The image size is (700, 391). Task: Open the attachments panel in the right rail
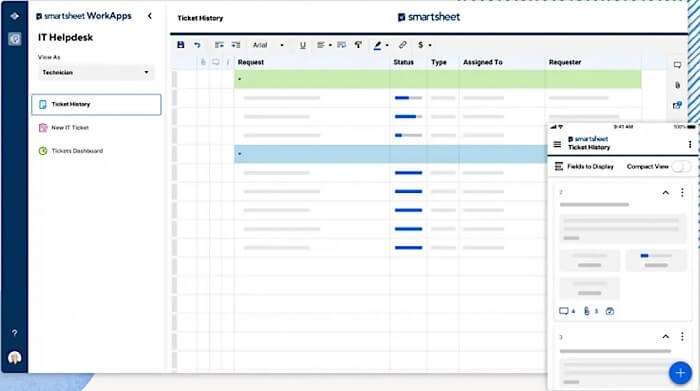pos(677,85)
